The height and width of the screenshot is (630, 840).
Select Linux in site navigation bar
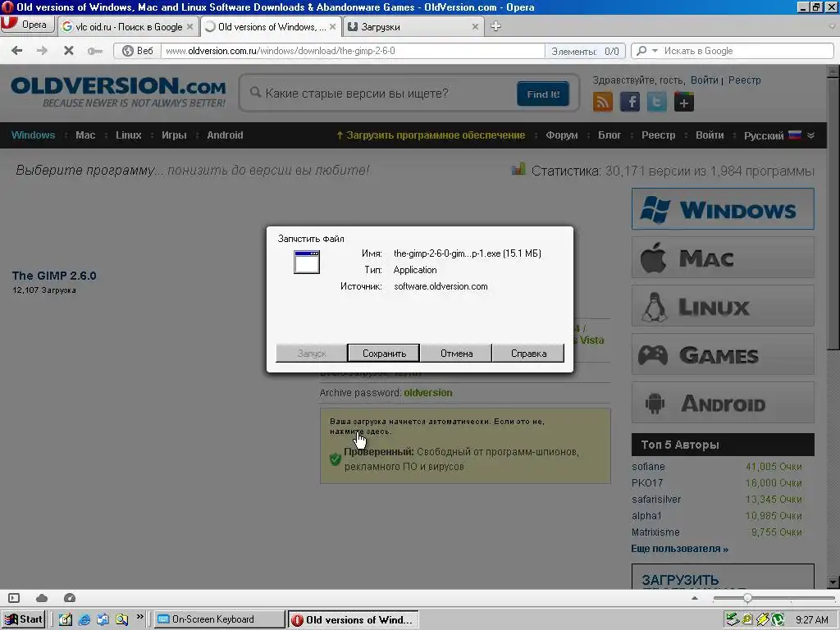129,135
